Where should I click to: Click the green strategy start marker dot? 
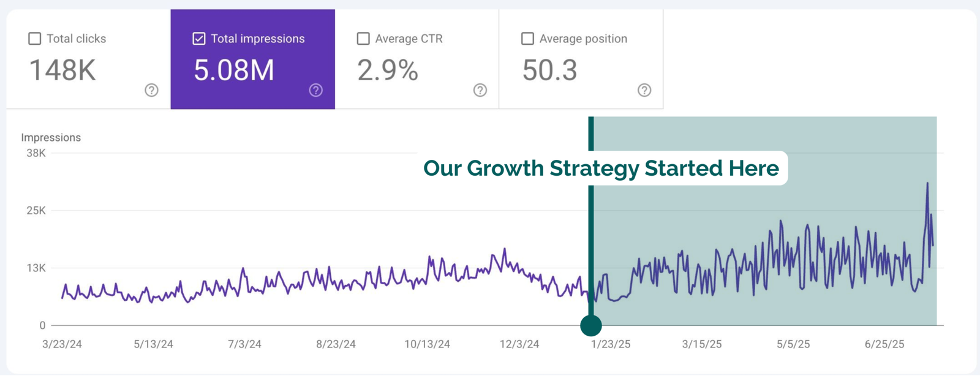click(591, 325)
